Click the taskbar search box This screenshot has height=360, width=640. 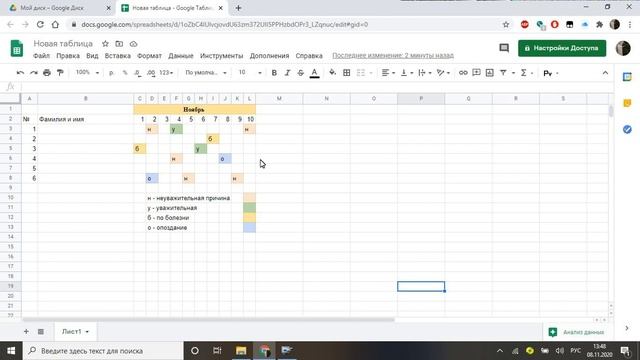tap(102, 351)
